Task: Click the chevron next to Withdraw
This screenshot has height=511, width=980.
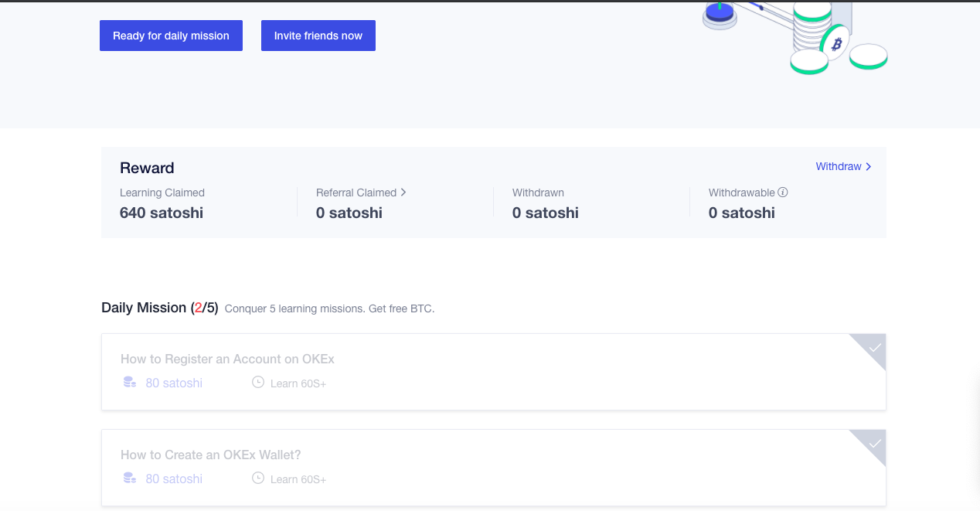Action: [x=869, y=166]
